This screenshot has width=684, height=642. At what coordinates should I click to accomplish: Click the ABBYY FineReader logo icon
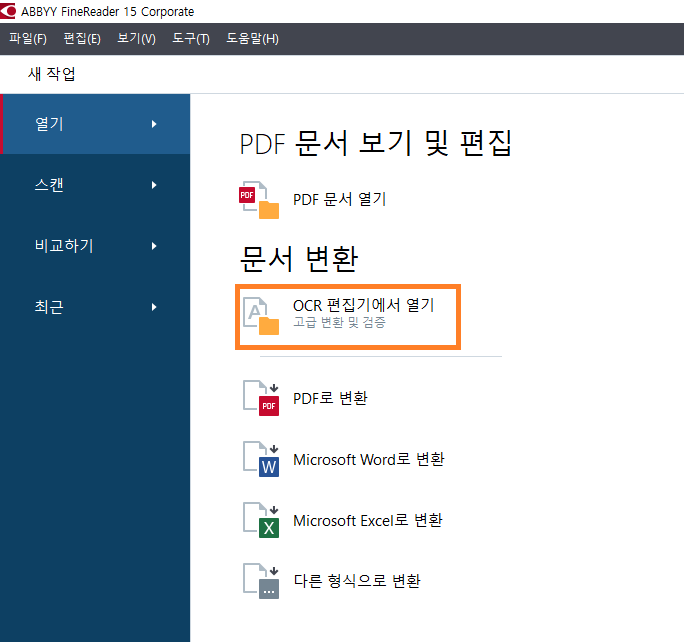click(8, 11)
